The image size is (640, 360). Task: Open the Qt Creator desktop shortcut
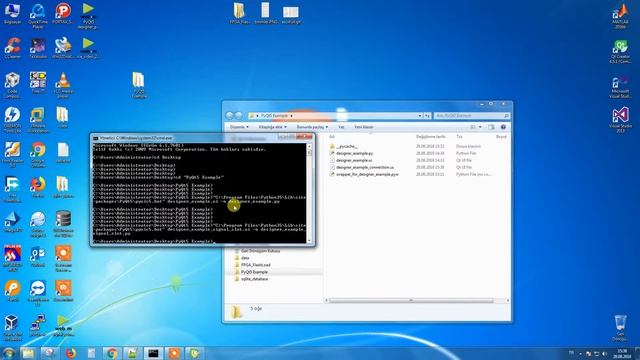click(620, 51)
